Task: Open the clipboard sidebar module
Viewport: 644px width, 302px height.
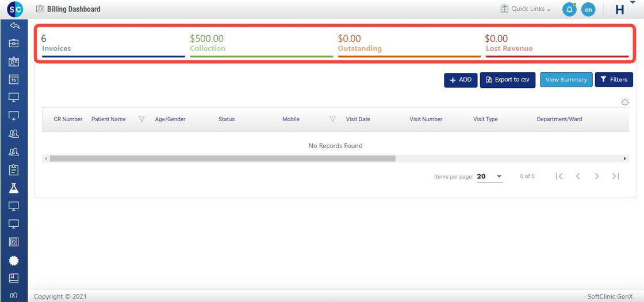Action: [x=14, y=170]
